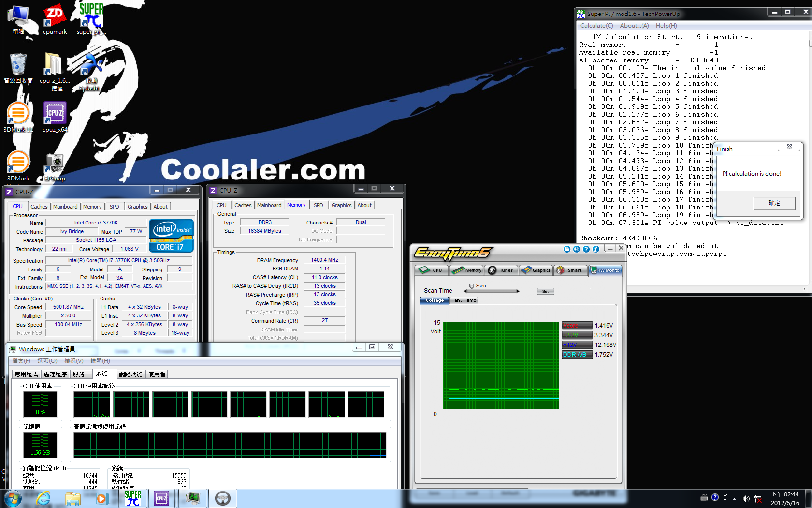Open the Calculate menu in Super PI
This screenshot has height=508, width=812.
[x=596, y=26]
